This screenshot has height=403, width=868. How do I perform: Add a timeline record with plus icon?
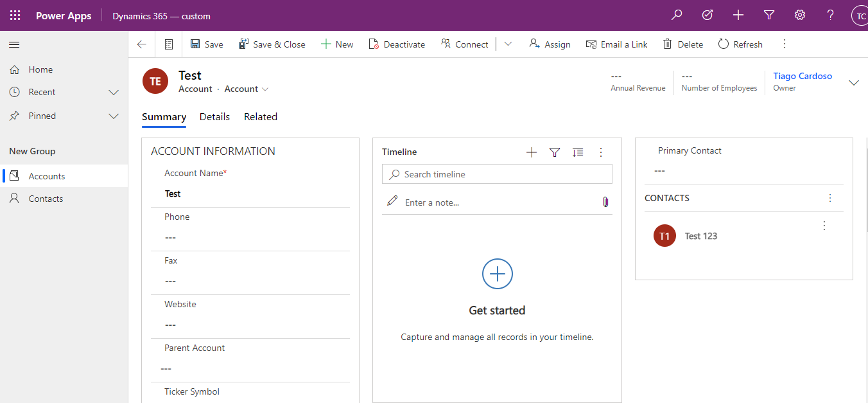pyautogui.click(x=532, y=152)
